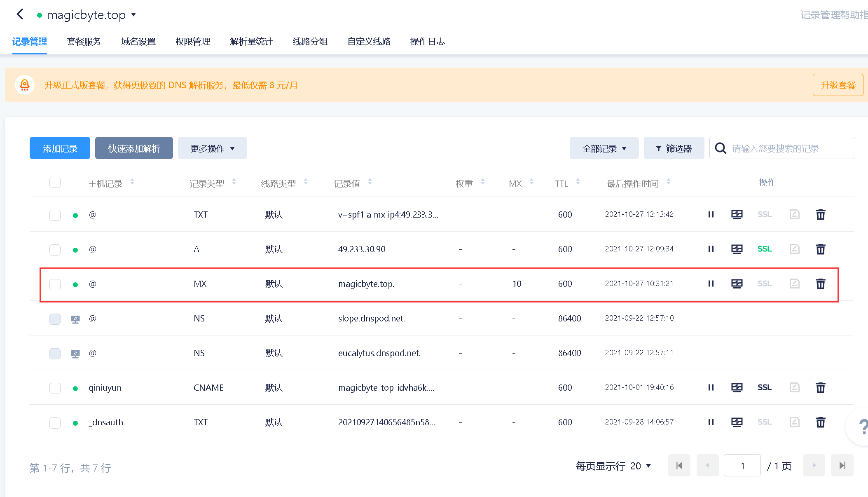This screenshot has width=868, height=497.
Task: Edit remark icon on A record row
Action: coord(794,249)
